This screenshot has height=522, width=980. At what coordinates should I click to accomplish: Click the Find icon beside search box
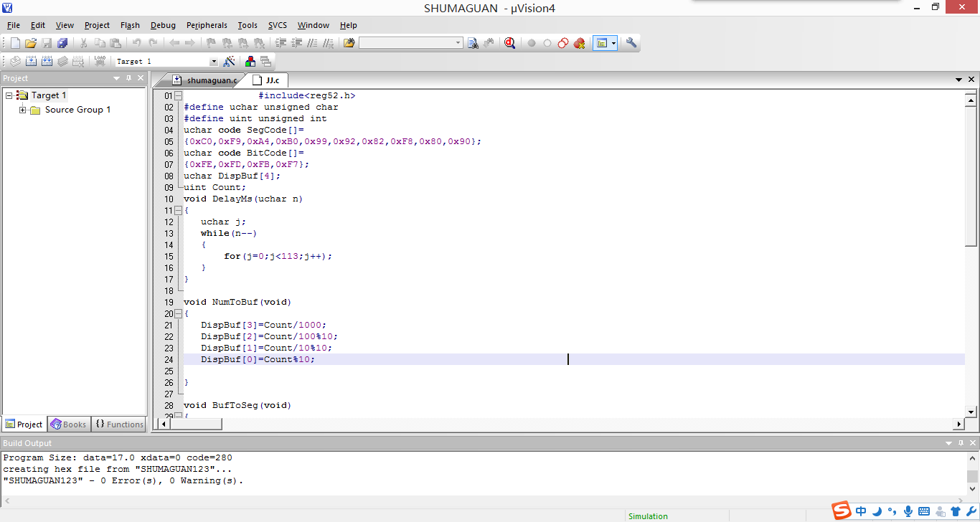(x=473, y=43)
